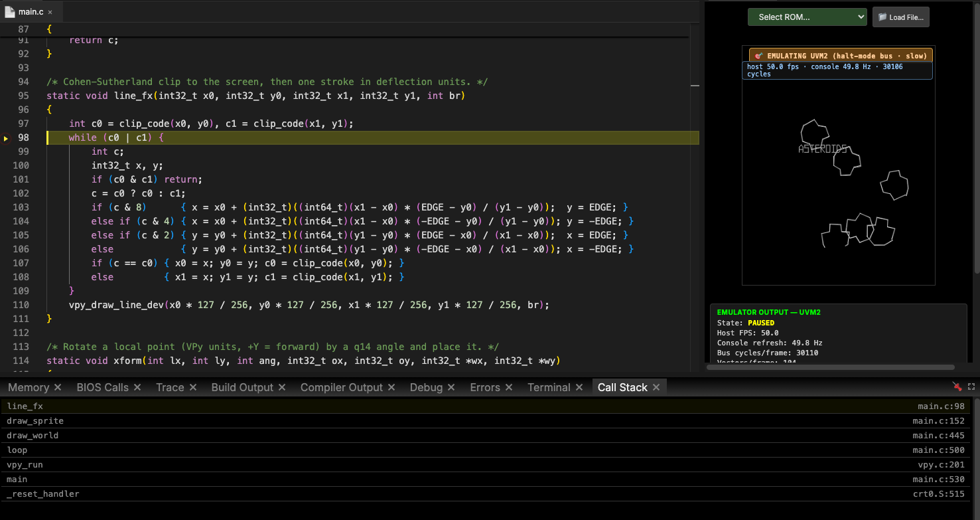Close the Memory tab
This screenshot has height=520, width=980.
tap(58, 387)
